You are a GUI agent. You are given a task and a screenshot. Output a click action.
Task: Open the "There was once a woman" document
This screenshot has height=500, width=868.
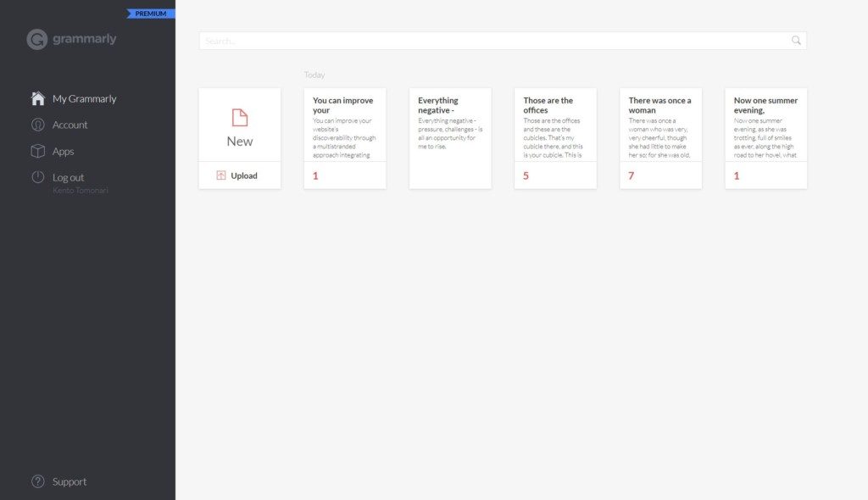coord(660,127)
